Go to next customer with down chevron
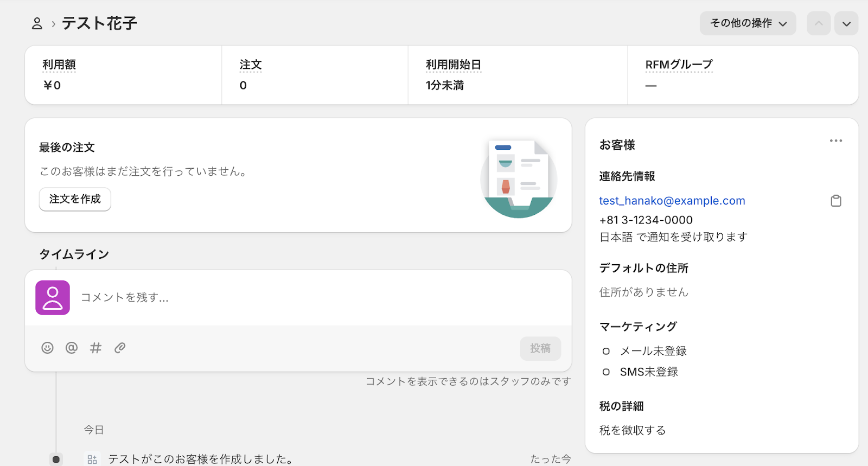This screenshot has height=466, width=868. (846, 24)
